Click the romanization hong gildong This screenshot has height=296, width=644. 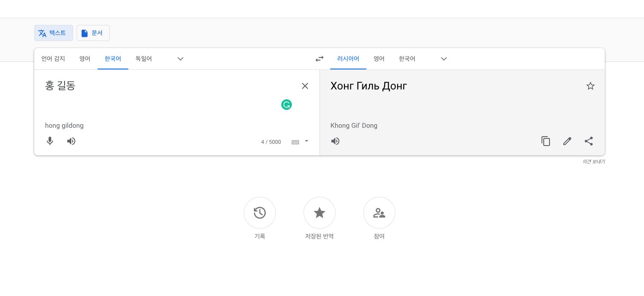pyautogui.click(x=64, y=126)
